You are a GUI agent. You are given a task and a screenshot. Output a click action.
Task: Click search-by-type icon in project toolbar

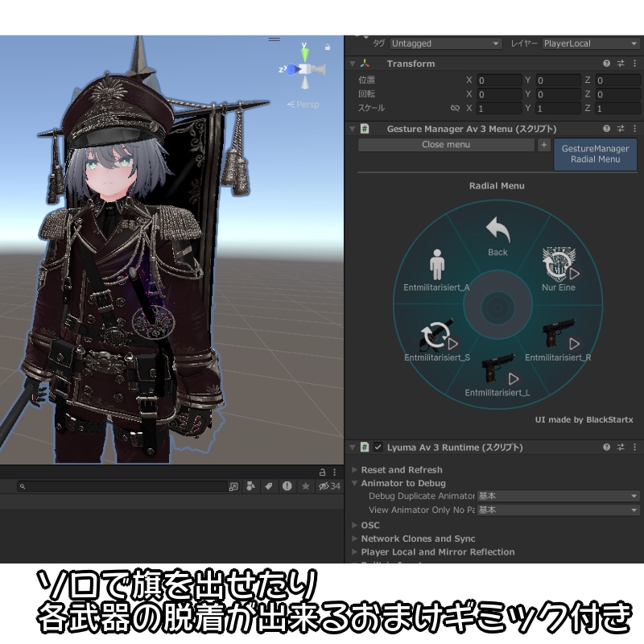[250, 486]
